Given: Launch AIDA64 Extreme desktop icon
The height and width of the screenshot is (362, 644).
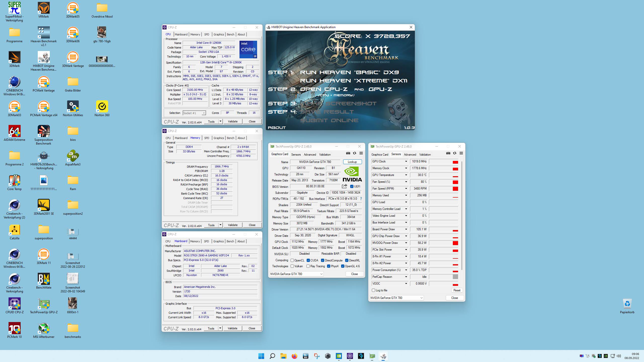Looking at the screenshot, I should point(14,133).
